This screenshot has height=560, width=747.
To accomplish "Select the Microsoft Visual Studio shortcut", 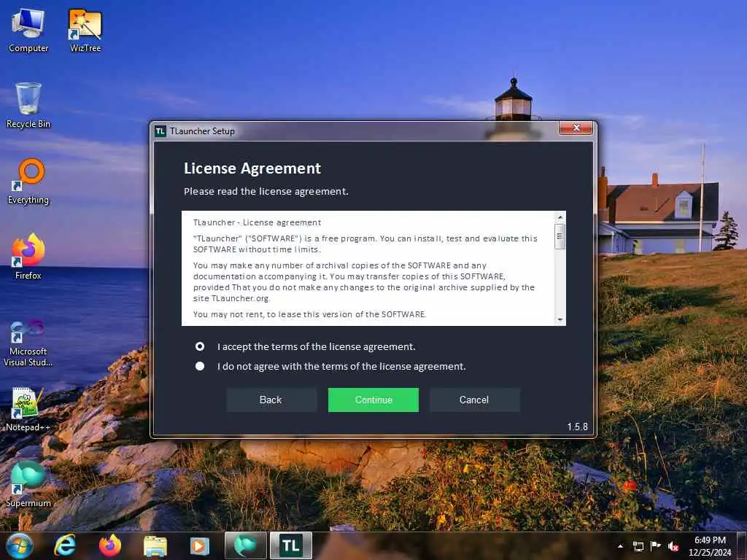I will click(28, 343).
